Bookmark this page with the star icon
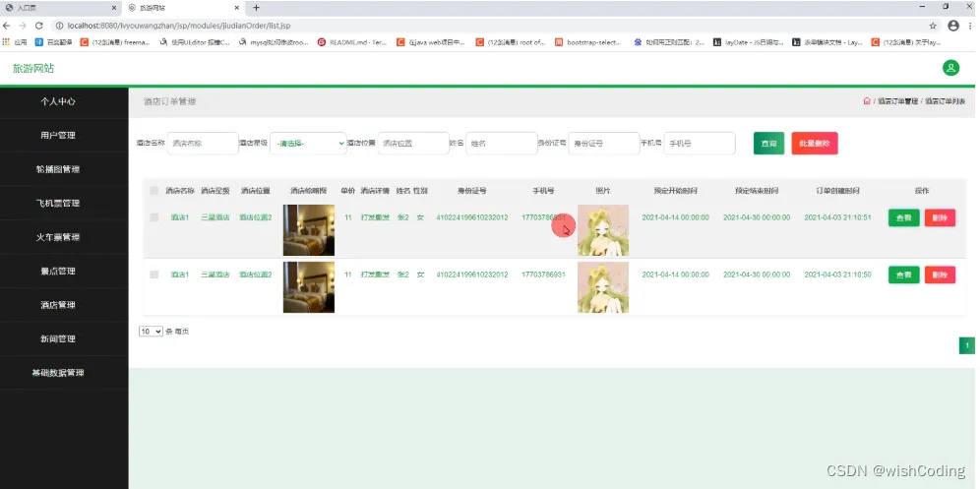The image size is (980, 489). (x=933, y=26)
